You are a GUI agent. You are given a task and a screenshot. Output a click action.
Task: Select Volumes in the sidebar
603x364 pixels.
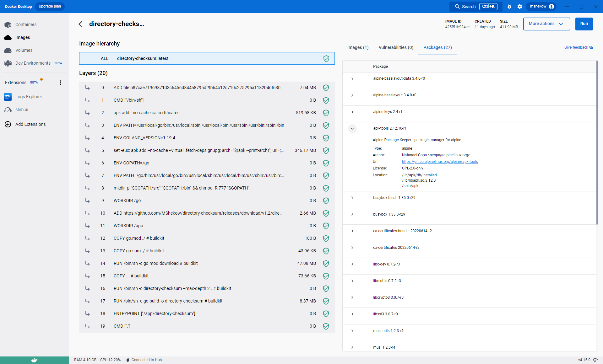click(24, 50)
